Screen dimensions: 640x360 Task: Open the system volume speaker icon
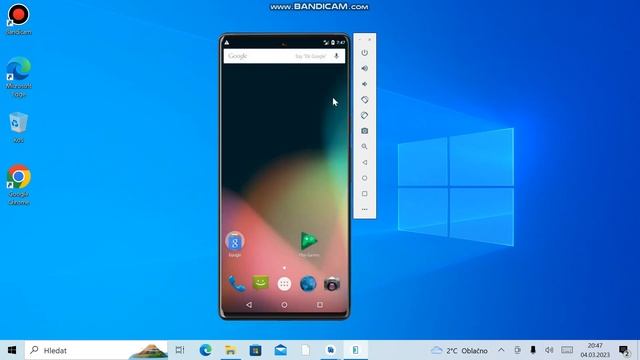click(549, 350)
